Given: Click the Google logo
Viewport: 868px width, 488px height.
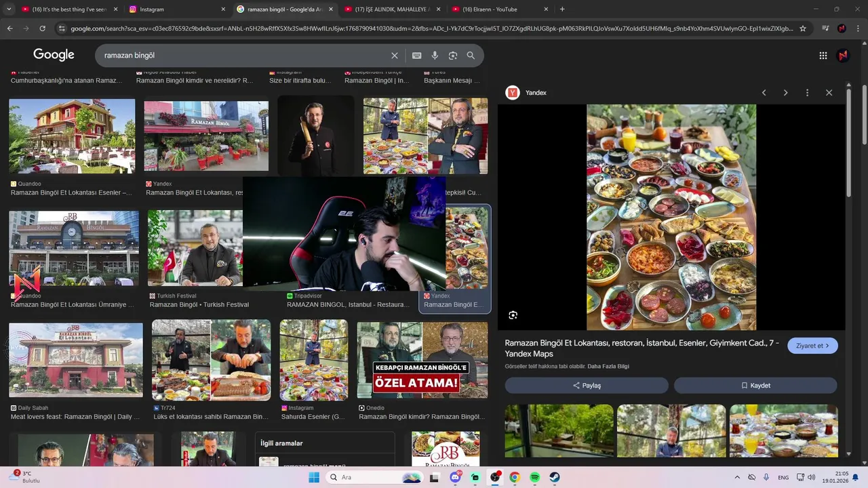Looking at the screenshot, I should pyautogui.click(x=54, y=55).
